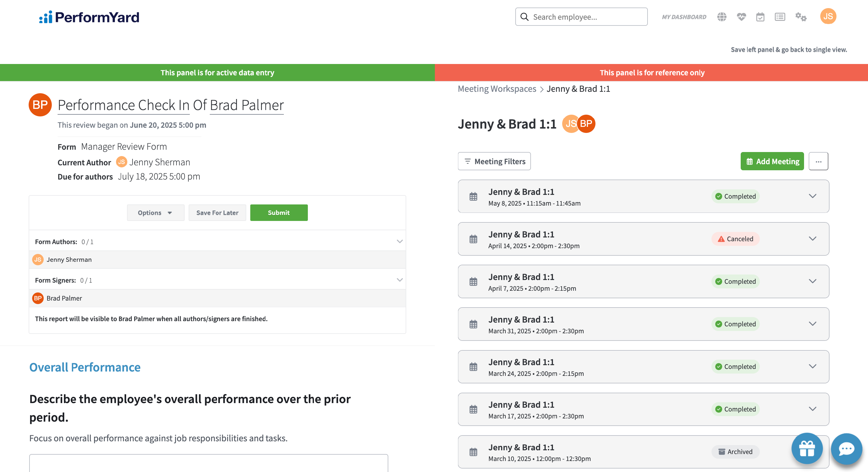Open the list view icon in header
The image size is (868, 472).
pyautogui.click(x=780, y=17)
